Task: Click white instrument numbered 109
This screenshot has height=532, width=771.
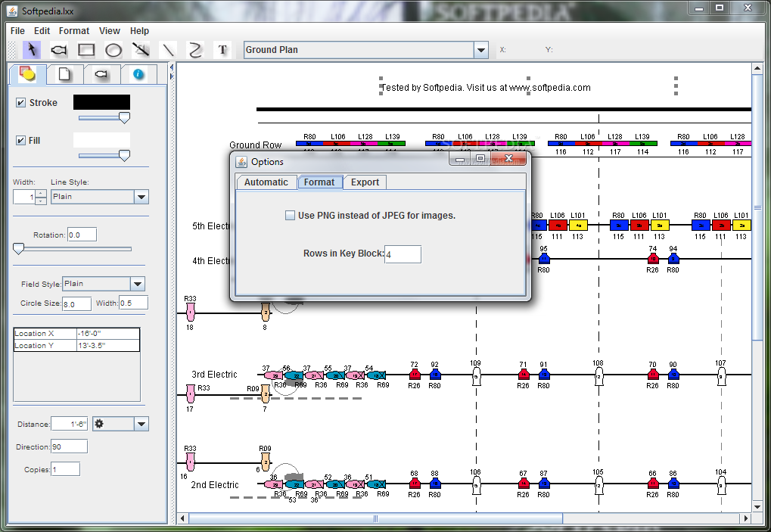Action: [476, 377]
